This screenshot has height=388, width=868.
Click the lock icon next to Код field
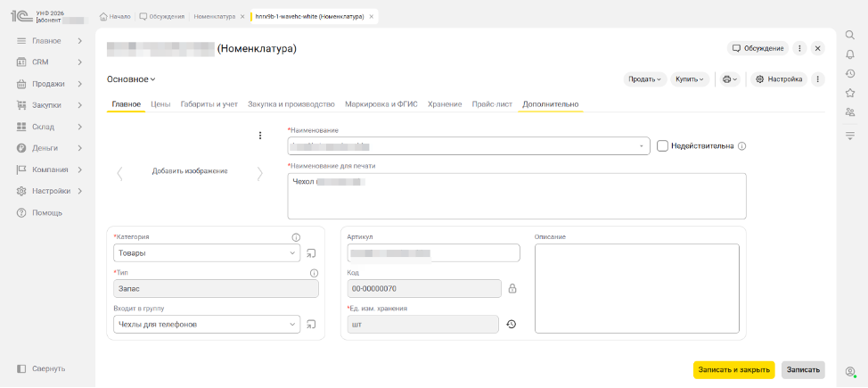(x=512, y=288)
